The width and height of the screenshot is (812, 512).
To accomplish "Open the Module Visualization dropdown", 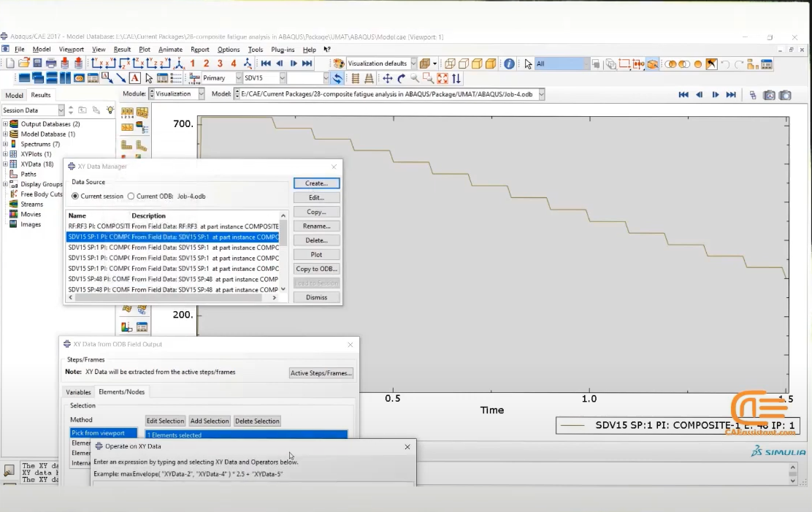I will 177,93.
